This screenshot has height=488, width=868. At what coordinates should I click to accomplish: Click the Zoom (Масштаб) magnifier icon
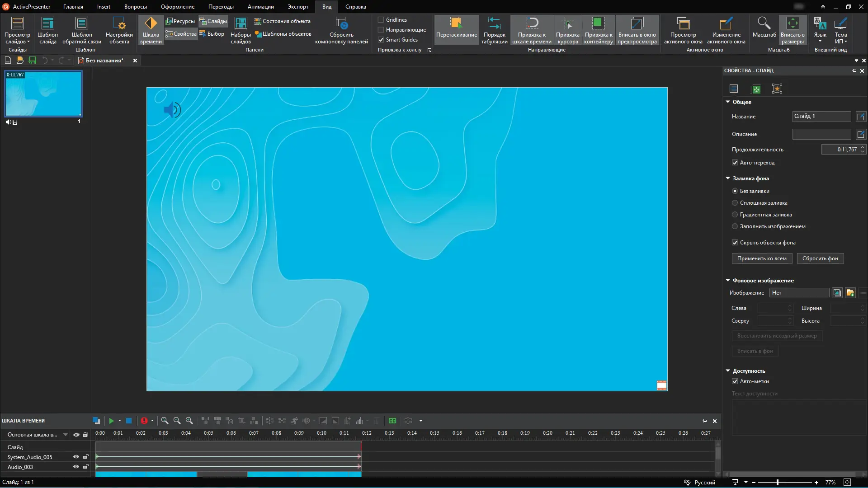tap(764, 23)
